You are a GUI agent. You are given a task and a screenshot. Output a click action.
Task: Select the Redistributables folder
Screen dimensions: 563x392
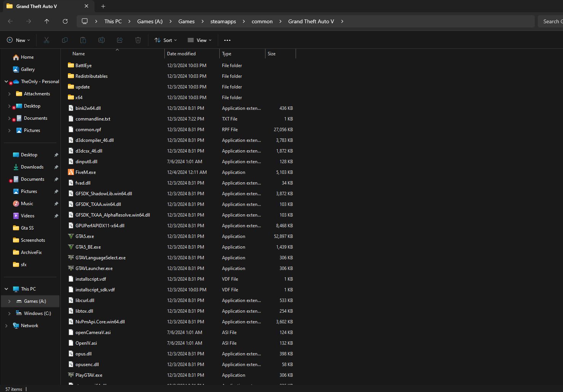coord(92,76)
